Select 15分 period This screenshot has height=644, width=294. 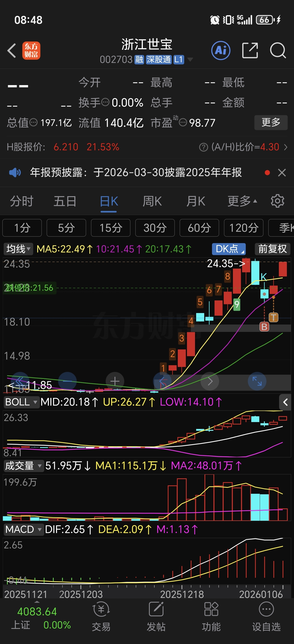coord(110,228)
